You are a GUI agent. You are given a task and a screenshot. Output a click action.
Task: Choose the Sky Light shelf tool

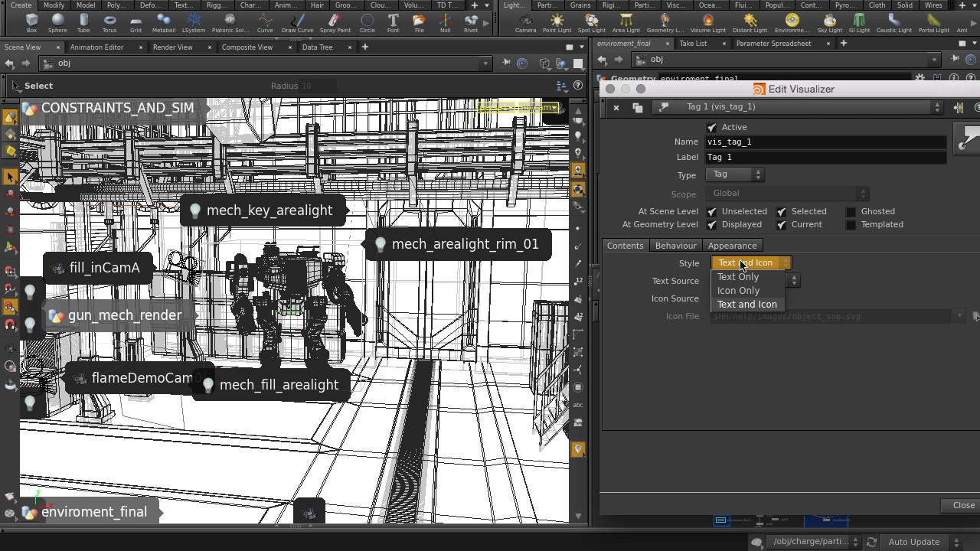tap(829, 22)
